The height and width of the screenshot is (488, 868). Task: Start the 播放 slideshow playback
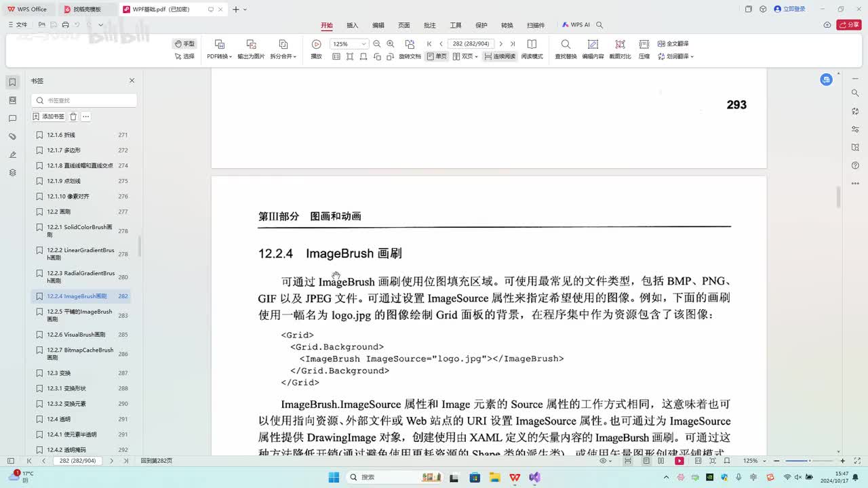[316, 49]
